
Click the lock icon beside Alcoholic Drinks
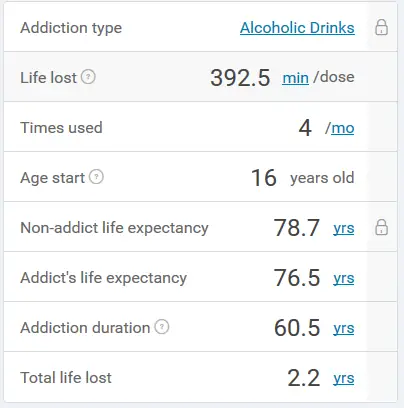(381, 27)
